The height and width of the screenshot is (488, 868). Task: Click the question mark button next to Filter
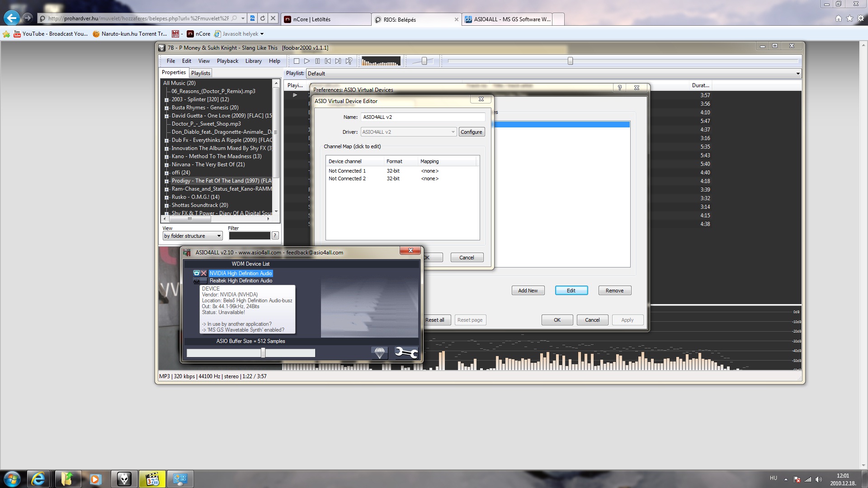275,235
